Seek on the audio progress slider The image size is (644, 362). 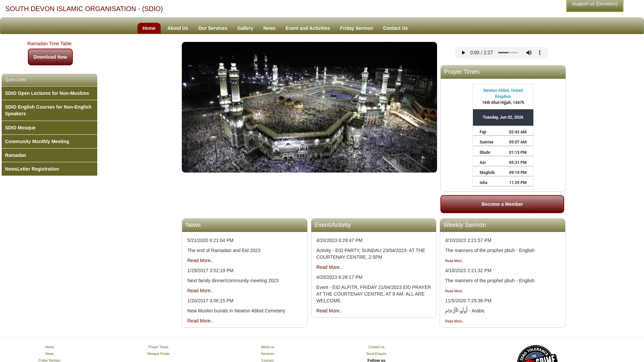(508, 53)
